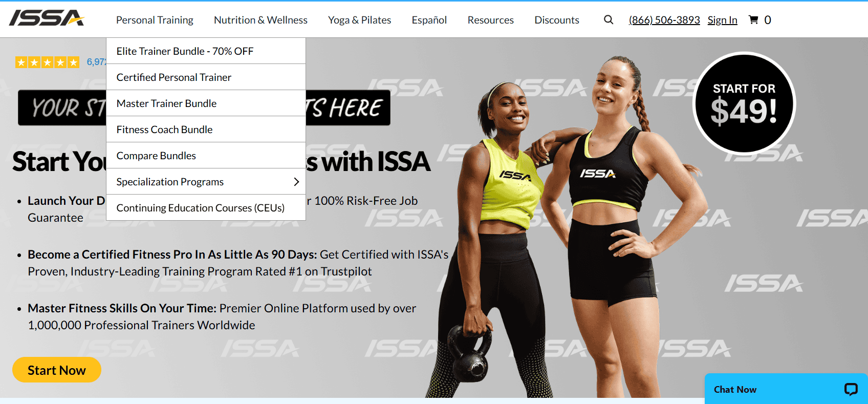Click the phone number link
Viewport: 868px width, 404px height.
coord(664,20)
